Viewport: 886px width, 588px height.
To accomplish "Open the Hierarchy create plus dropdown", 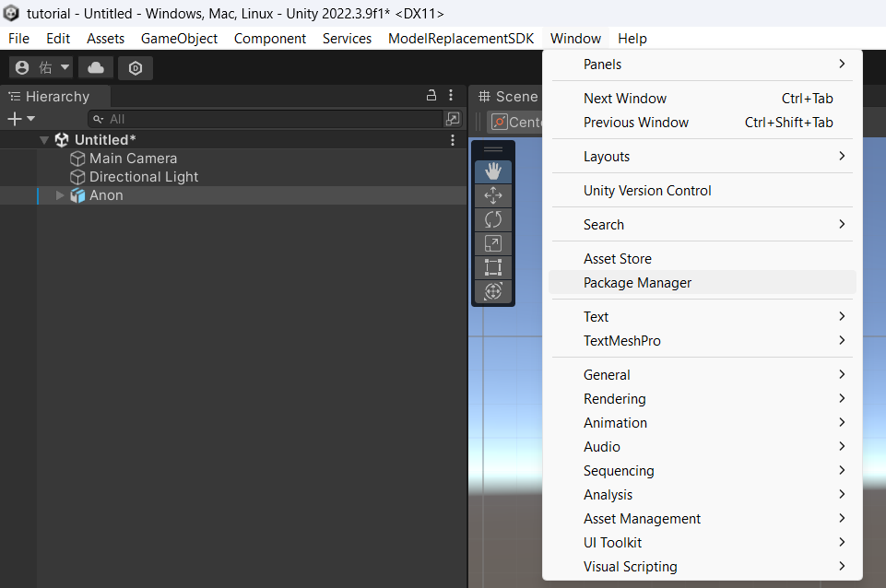I will 20,119.
